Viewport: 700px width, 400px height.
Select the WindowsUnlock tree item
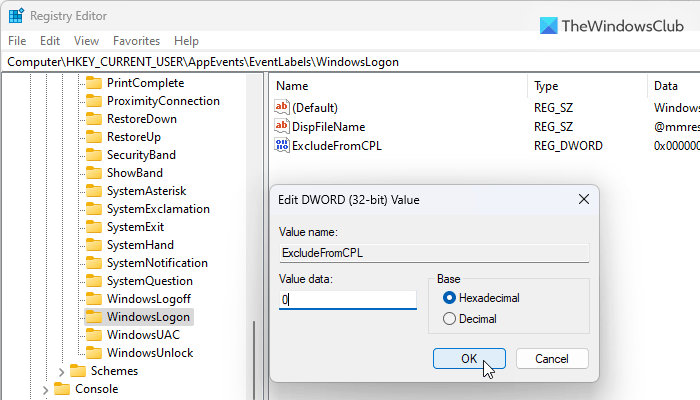coord(149,353)
